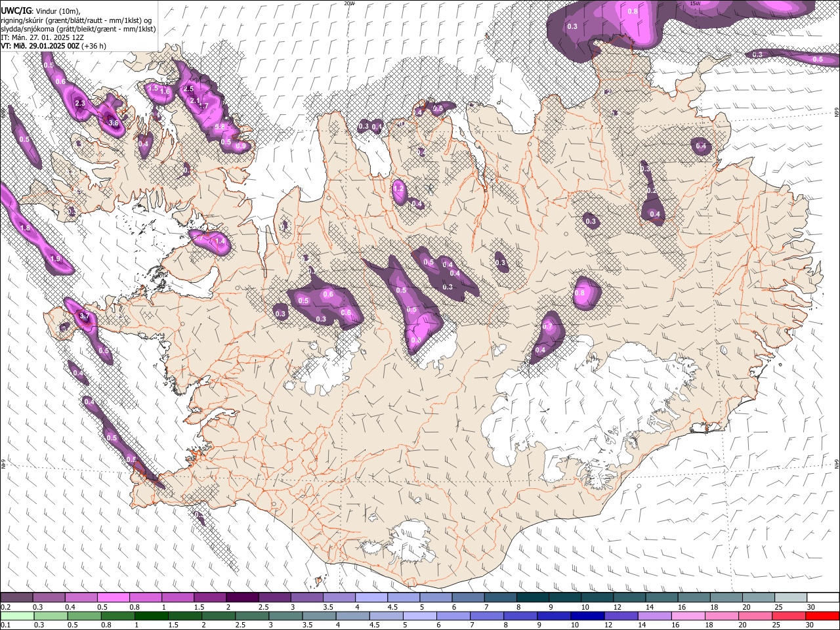Click upper legend swatch between 14 and 16
This screenshot has height=630, width=840.
[661, 598]
